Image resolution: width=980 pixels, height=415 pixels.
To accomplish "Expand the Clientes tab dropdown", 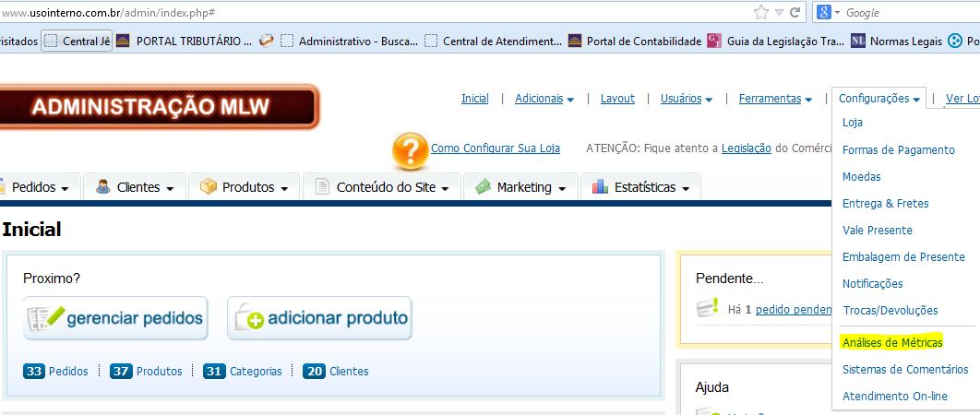I will click(x=170, y=189).
